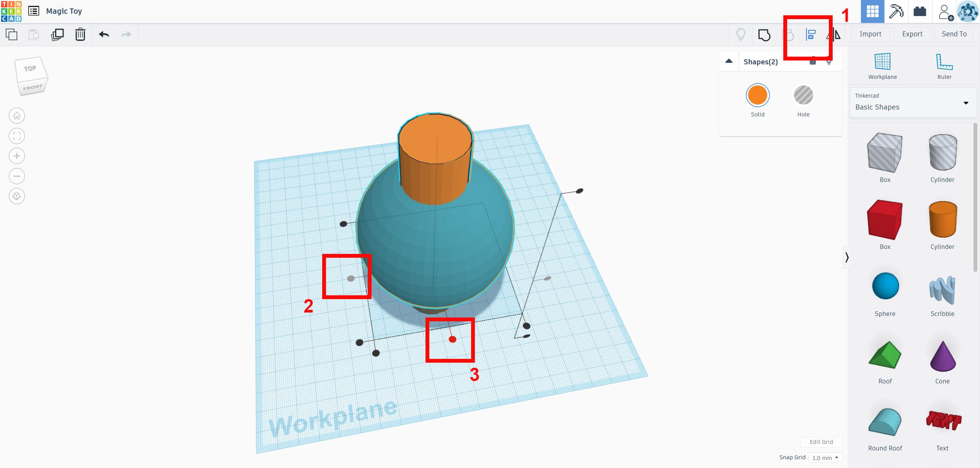Zoom in on the viewport
Image resolution: width=980 pixels, height=468 pixels.
coord(17,156)
